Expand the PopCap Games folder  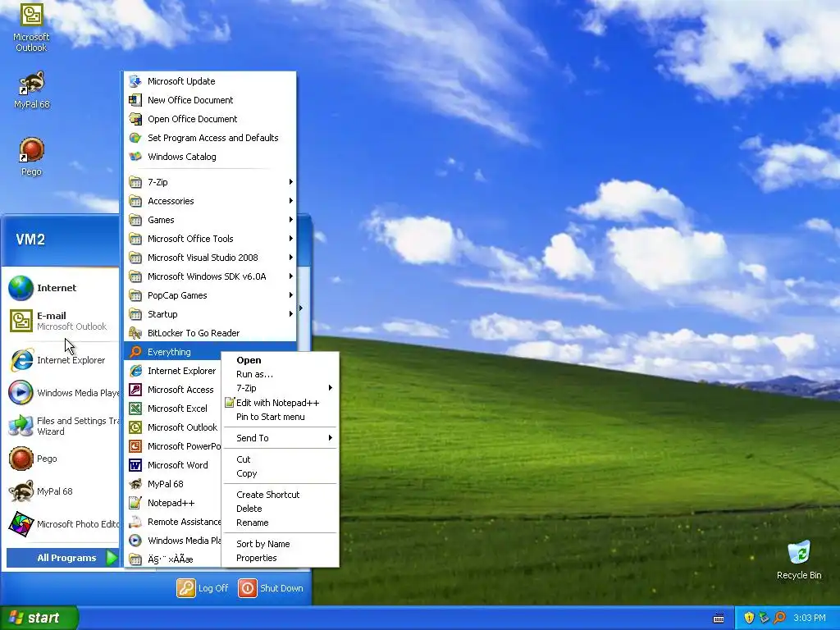point(210,295)
